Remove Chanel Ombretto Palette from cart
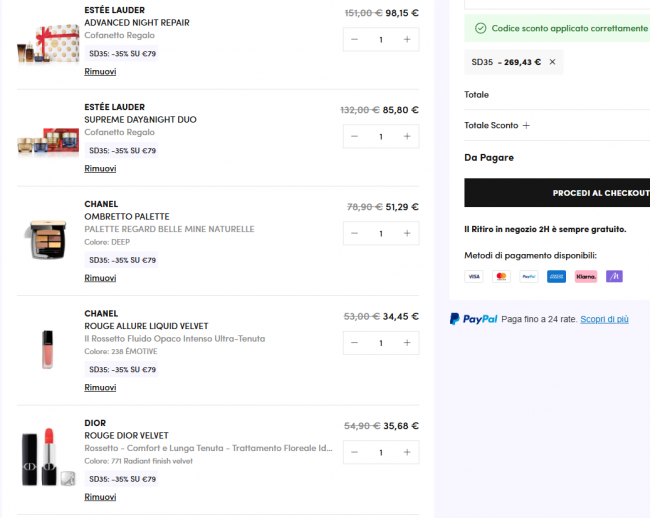 click(100, 278)
